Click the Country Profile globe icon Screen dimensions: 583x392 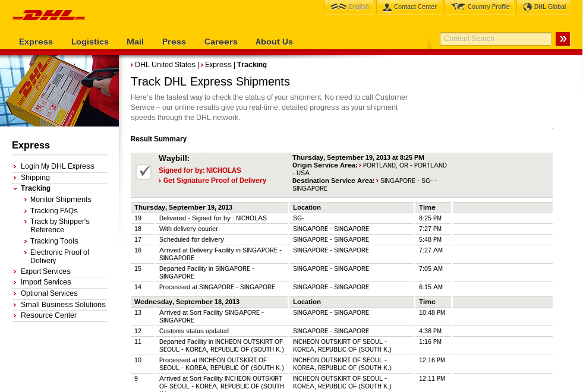coord(458,7)
